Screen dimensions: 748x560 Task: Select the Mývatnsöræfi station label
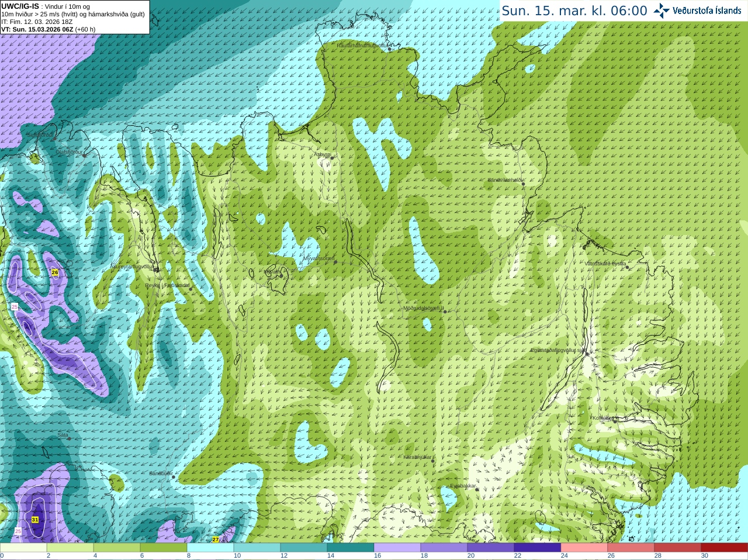pyautogui.click(x=318, y=258)
